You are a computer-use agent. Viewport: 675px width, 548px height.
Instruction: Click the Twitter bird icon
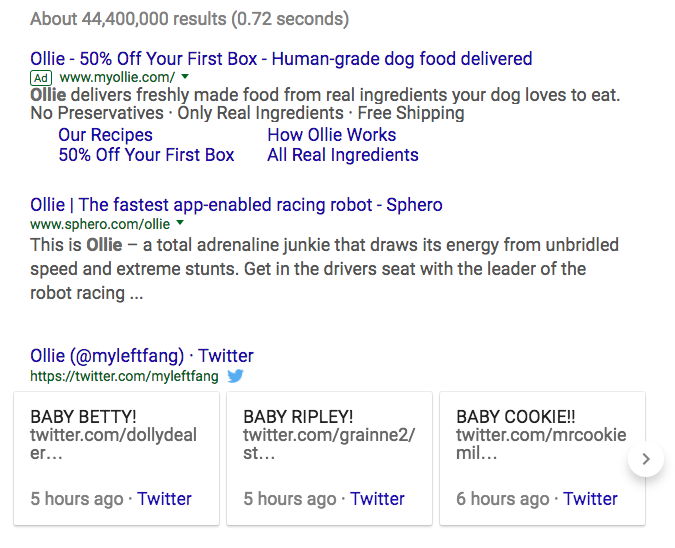click(235, 377)
